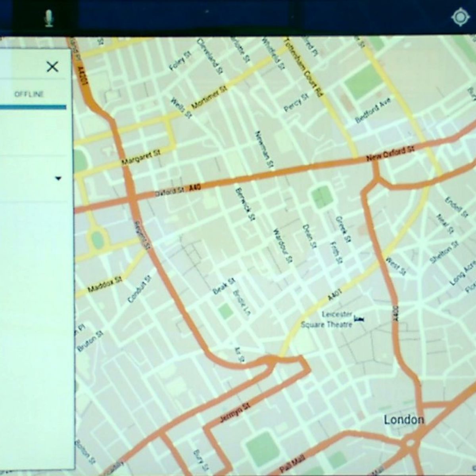This screenshot has height=476, width=476.
Task: Switch to the OFFLINE tab
Action: (x=29, y=94)
